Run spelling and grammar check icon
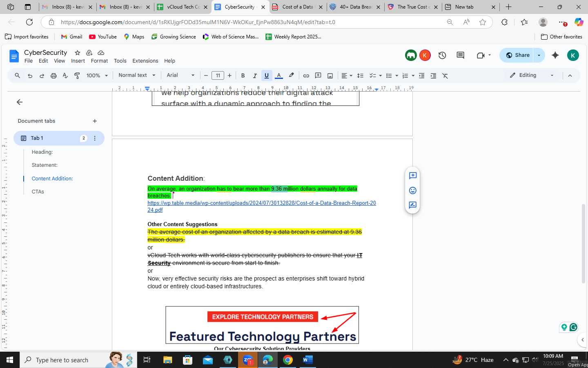588x368 pixels. pos(65,76)
